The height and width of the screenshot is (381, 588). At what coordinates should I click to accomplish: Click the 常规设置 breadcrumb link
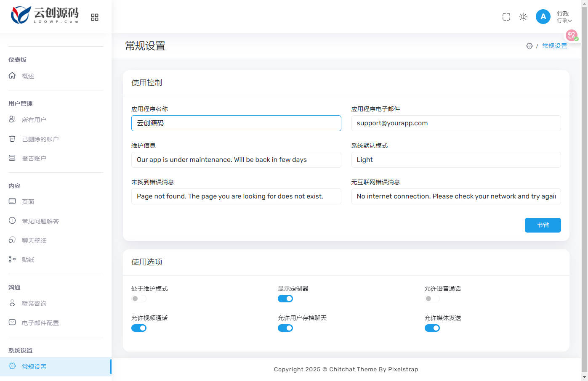(x=554, y=46)
